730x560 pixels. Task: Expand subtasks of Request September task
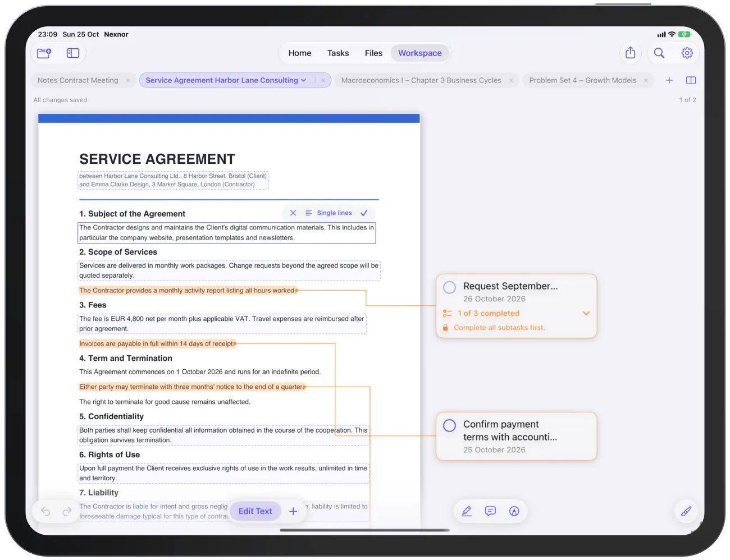[586, 313]
